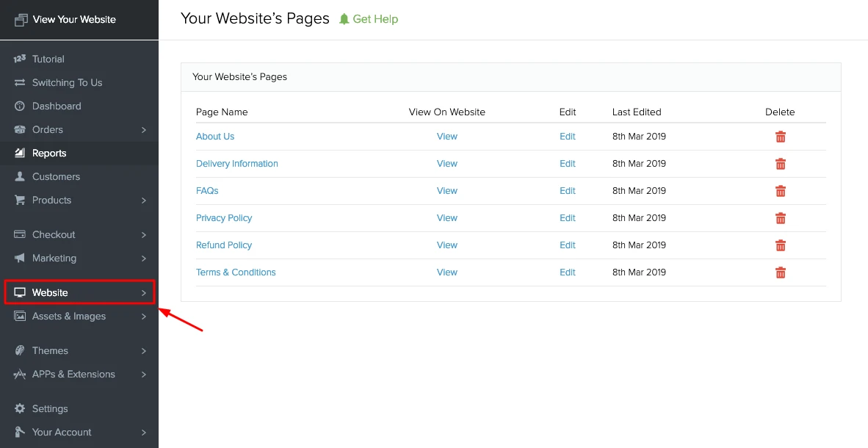Click the Settings gear icon
Screen dimensions: 868x448
click(20, 408)
